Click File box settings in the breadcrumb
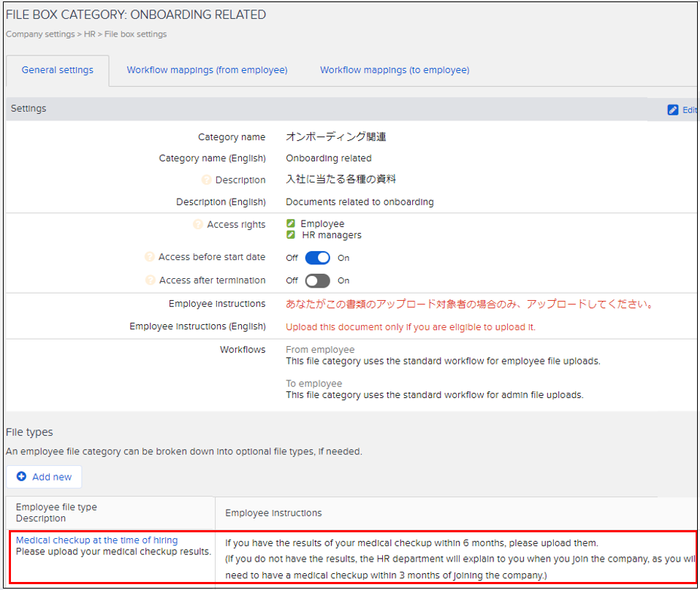The image size is (700, 590). (136, 34)
